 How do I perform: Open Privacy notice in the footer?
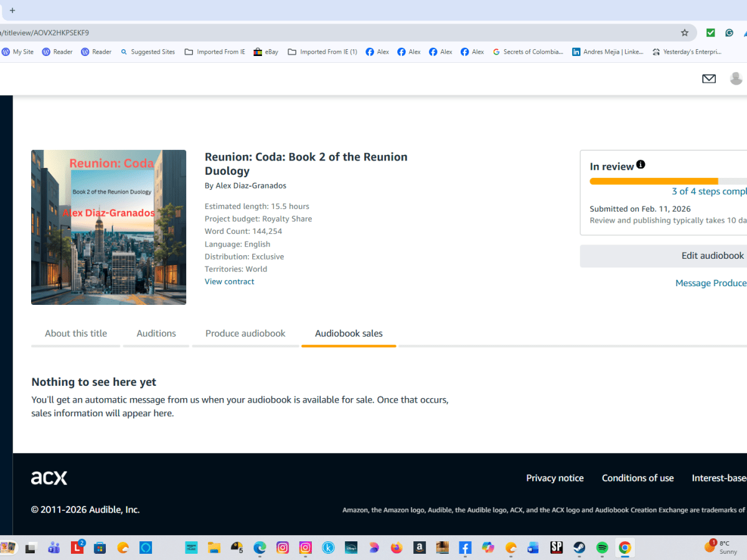555,478
